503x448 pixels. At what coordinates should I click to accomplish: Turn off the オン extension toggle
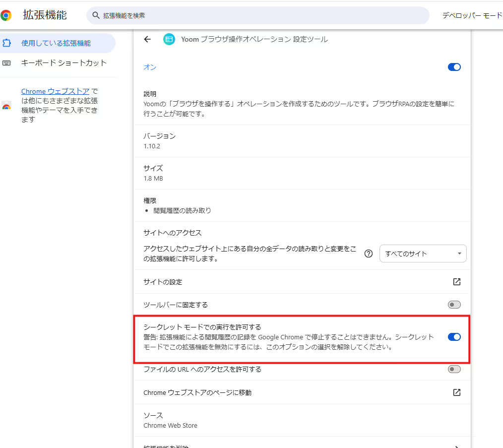coord(454,67)
